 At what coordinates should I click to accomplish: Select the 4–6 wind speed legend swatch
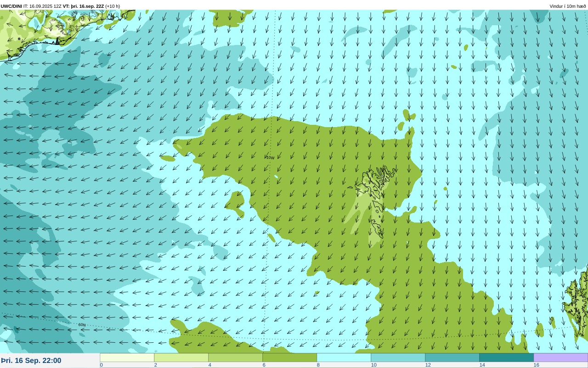click(x=236, y=357)
